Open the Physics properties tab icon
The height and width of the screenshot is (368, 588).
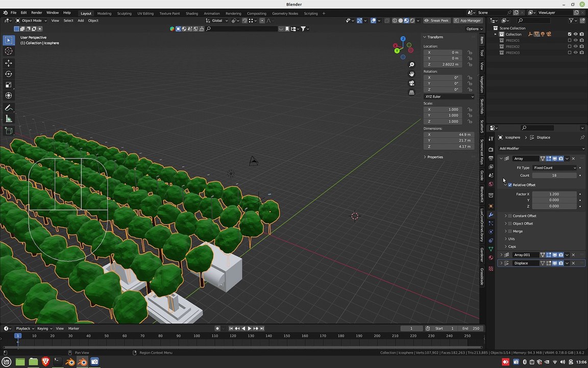pos(491,232)
